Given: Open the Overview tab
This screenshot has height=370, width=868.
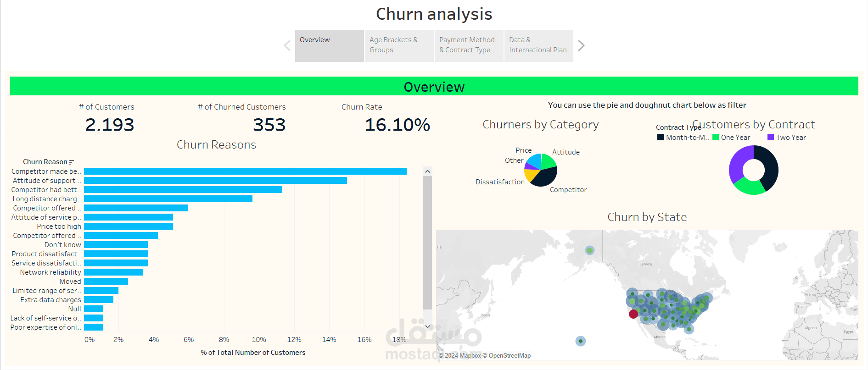Looking at the screenshot, I should pos(330,46).
